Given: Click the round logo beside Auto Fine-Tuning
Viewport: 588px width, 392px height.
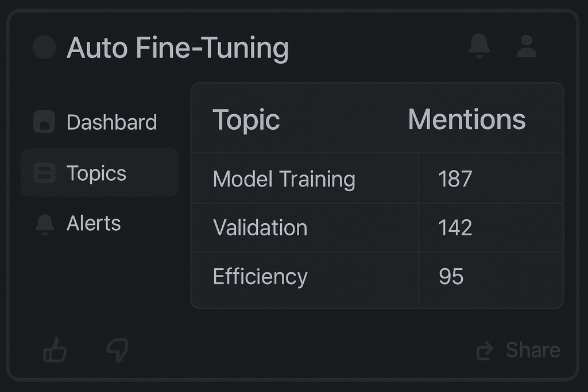Looking at the screenshot, I should (x=44, y=47).
